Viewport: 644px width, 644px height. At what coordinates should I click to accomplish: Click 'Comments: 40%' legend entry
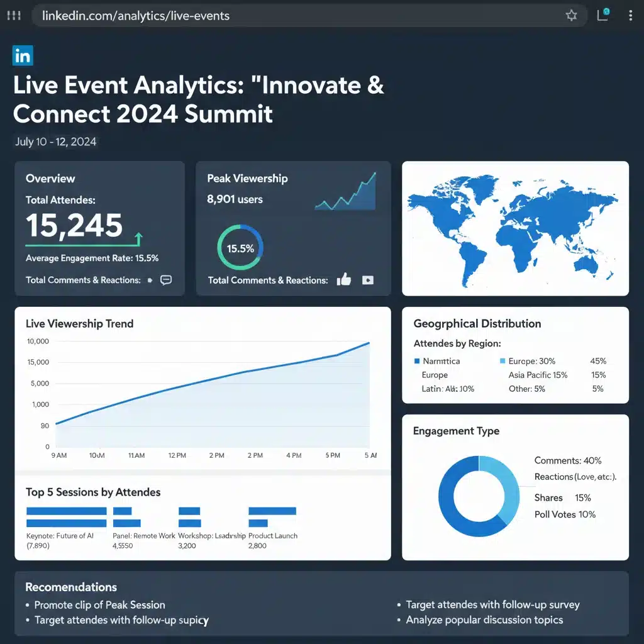(568, 461)
